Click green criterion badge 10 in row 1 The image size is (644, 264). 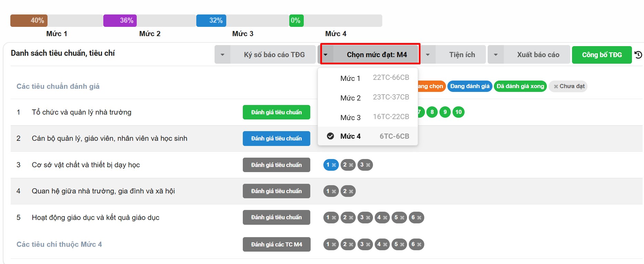pyautogui.click(x=458, y=112)
